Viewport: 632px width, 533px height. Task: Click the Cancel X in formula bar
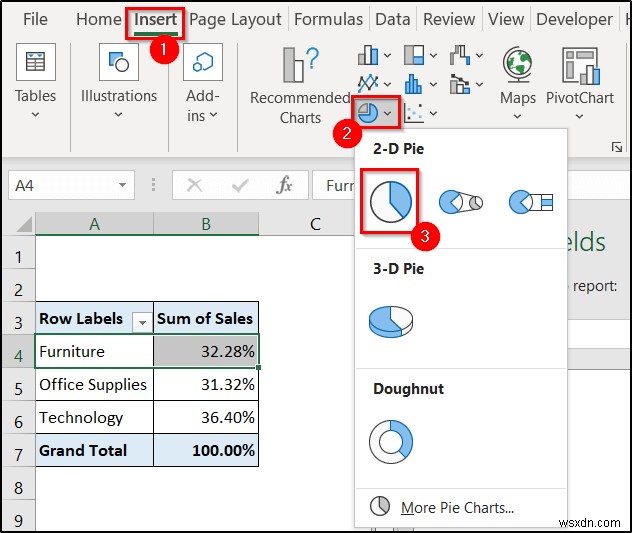pyautogui.click(x=195, y=185)
